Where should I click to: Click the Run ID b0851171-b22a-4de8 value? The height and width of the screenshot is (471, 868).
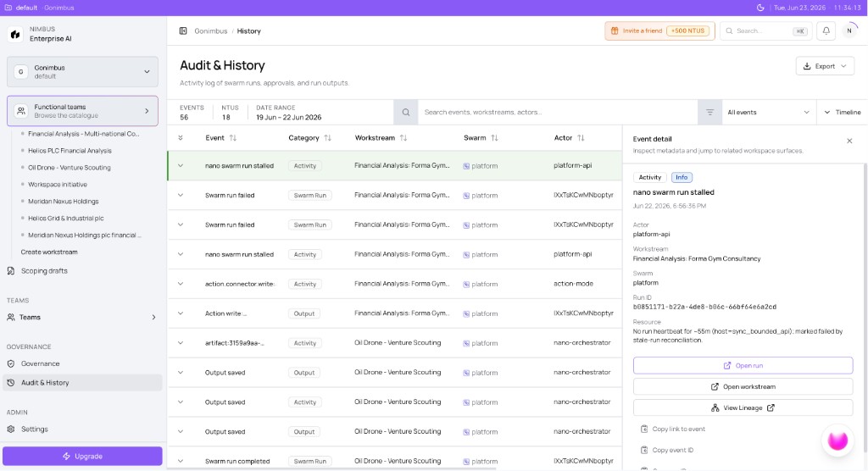(704, 307)
